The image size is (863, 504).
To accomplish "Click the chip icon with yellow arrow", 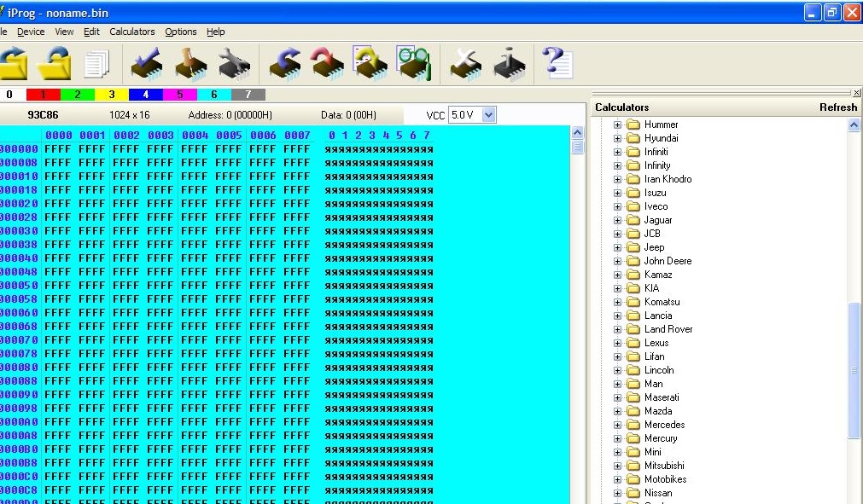I will [370, 63].
